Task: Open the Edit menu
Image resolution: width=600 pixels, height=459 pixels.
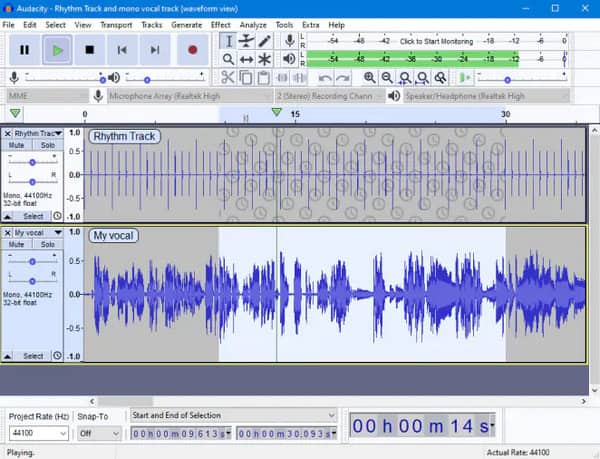Action: (x=29, y=25)
